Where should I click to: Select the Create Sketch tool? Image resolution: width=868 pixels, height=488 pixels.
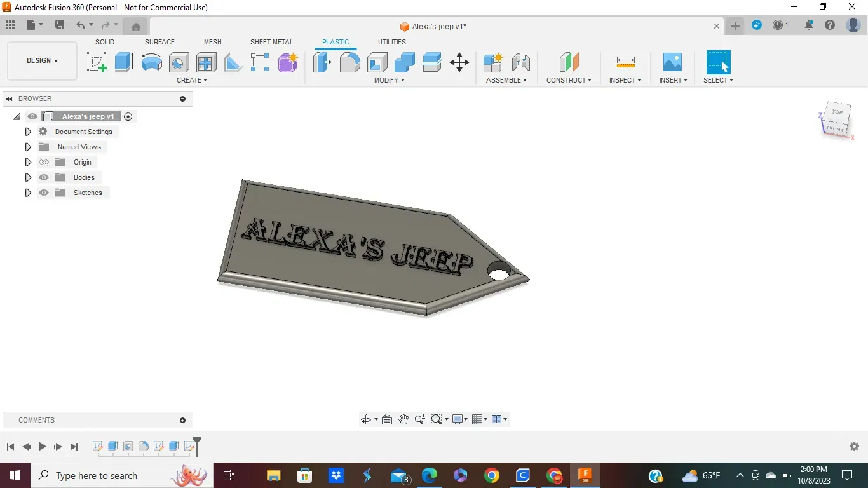click(97, 62)
